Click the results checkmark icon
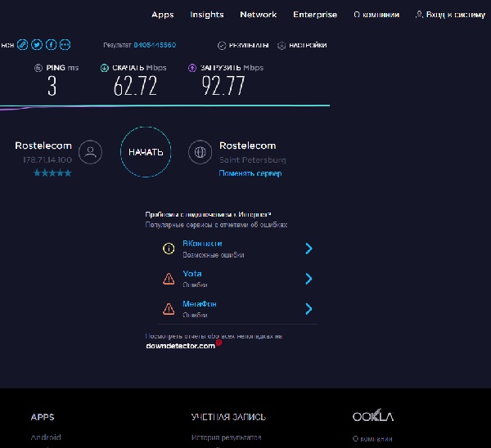Screen dimensions: 491x448 222,46
